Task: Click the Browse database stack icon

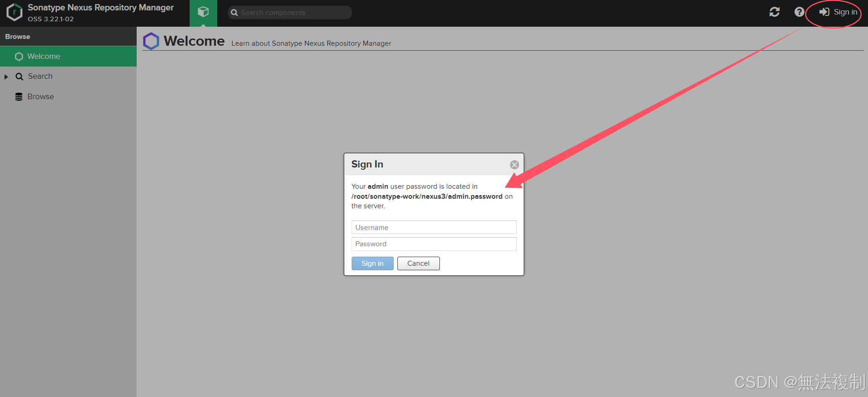Action: tap(19, 96)
